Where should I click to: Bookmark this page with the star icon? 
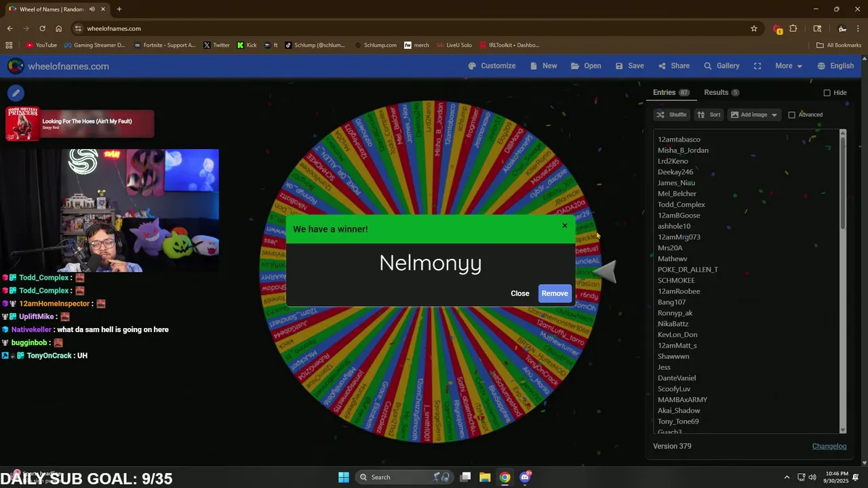pos(753,28)
